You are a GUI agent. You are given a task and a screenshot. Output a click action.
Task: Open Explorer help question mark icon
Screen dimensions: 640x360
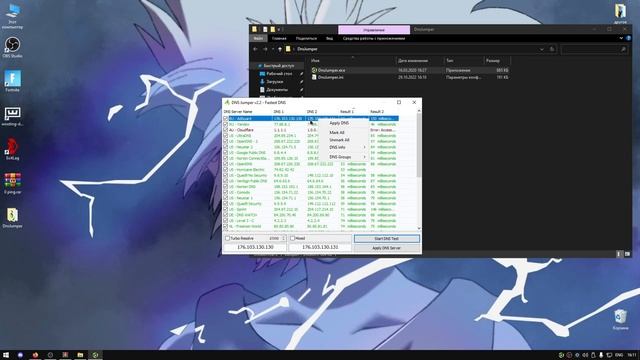[x=629, y=38]
